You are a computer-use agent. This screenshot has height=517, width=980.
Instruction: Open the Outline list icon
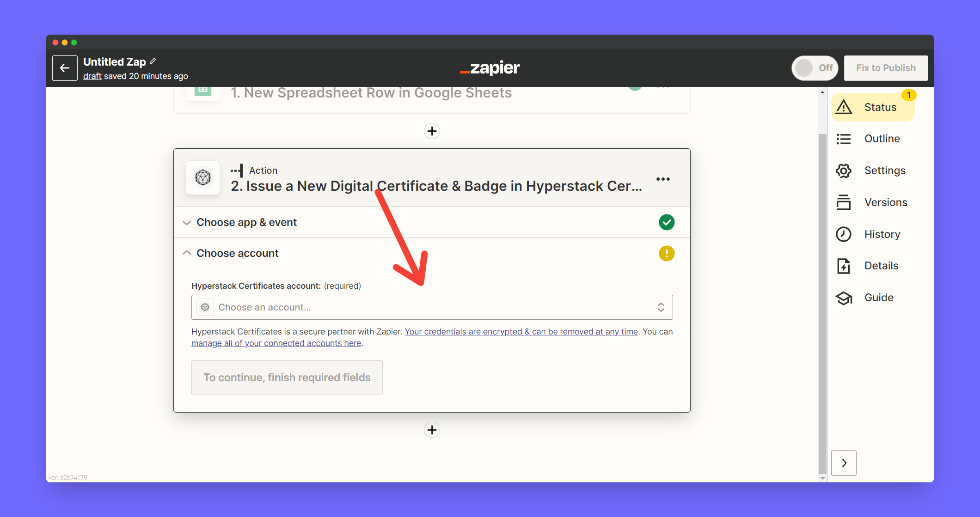(844, 139)
